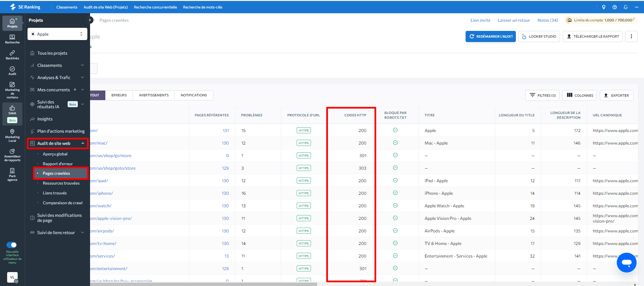This screenshot has height=286, width=644.
Task: Open Notes (34) link
Action: [x=547, y=20]
